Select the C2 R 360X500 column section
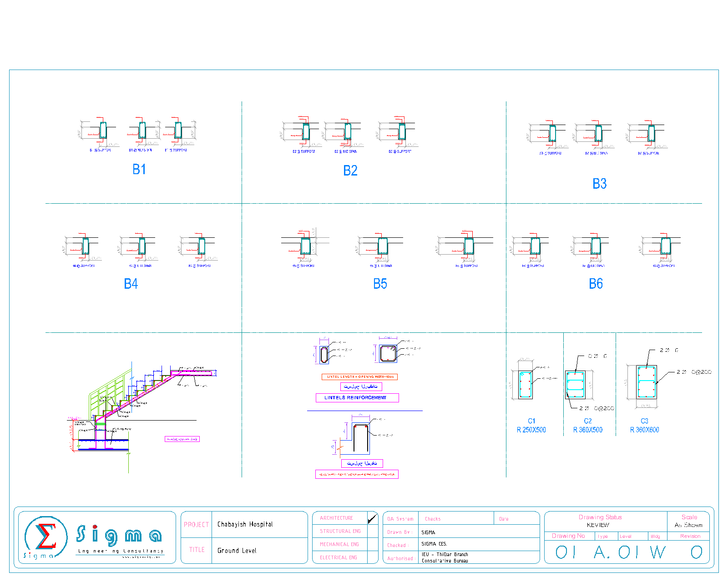This screenshot has width=728, height=582. (575, 385)
